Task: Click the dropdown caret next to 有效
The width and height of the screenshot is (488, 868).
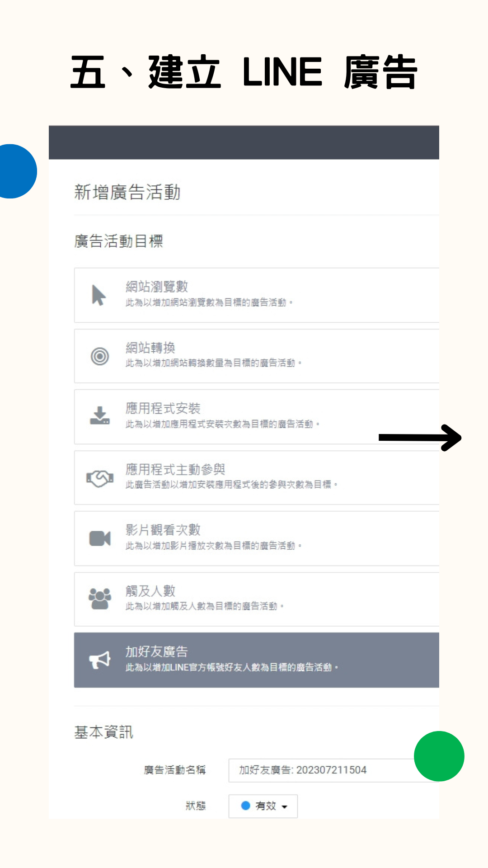Action: (285, 807)
